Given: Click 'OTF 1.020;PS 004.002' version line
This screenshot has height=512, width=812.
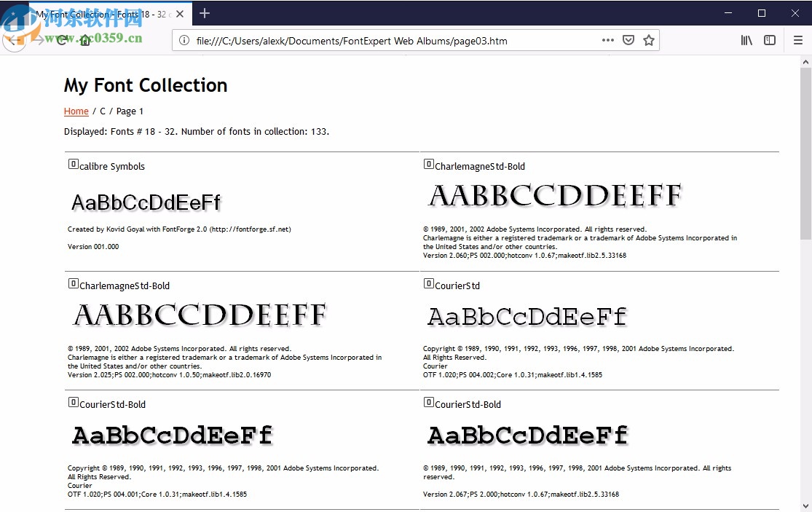Looking at the screenshot, I should [513, 375].
